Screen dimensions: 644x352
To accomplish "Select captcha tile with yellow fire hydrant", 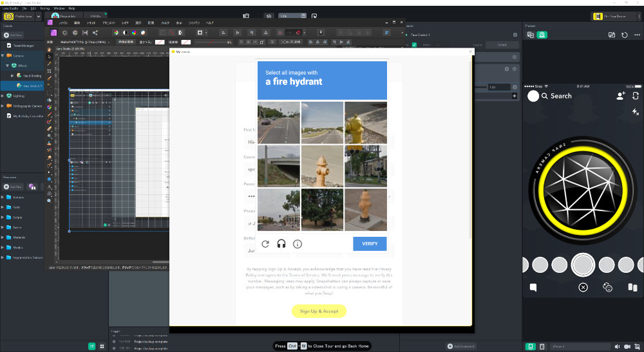I will point(366,123).
